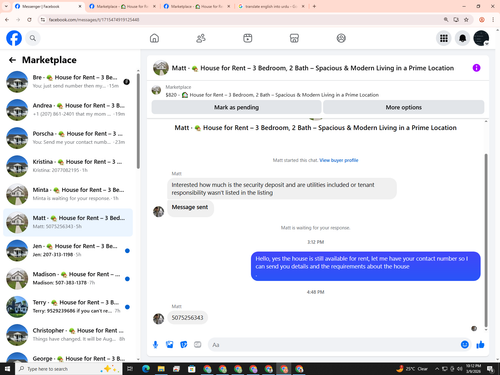Open the Bre house for rent conversation
The height and width of the screenshot is (375, 500).
pyautogui.click(x=68, y=82)
